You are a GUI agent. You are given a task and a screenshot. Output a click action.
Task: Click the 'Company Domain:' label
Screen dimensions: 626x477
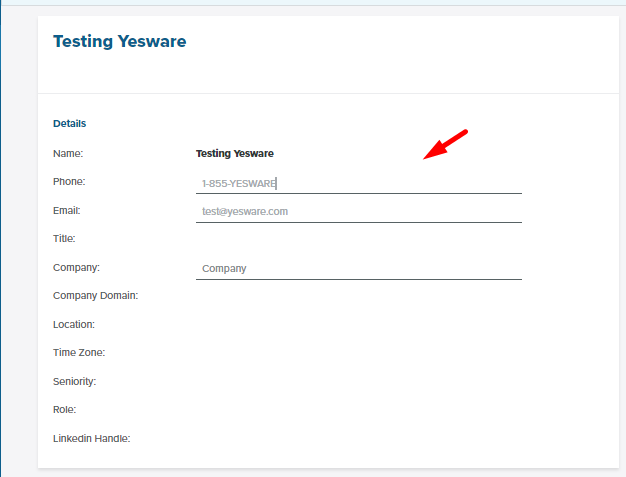point(95,296)
